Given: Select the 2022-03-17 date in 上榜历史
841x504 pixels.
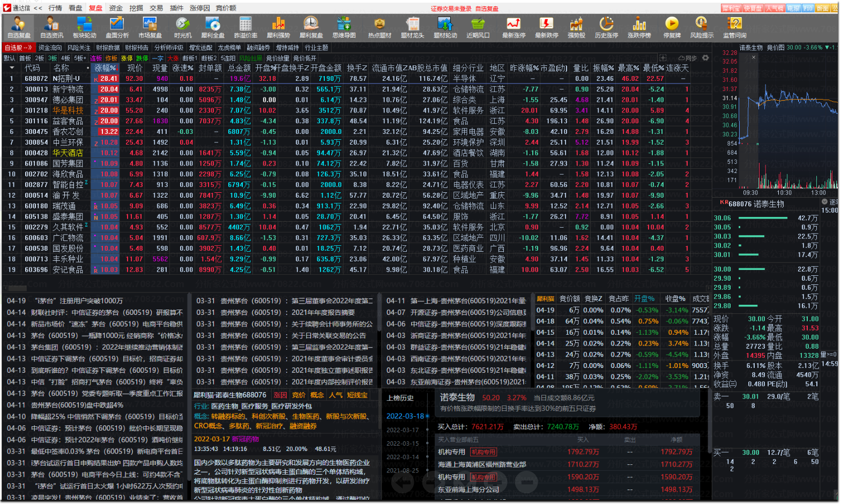Looking at the screenshot, I should 403,430.
